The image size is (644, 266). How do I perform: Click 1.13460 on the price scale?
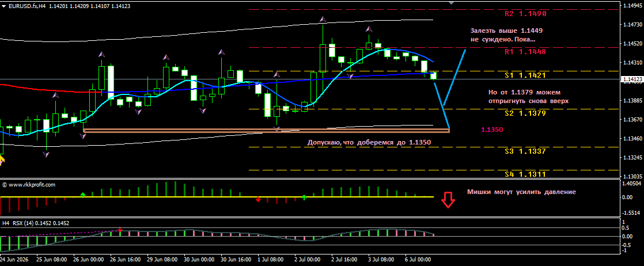632,139
